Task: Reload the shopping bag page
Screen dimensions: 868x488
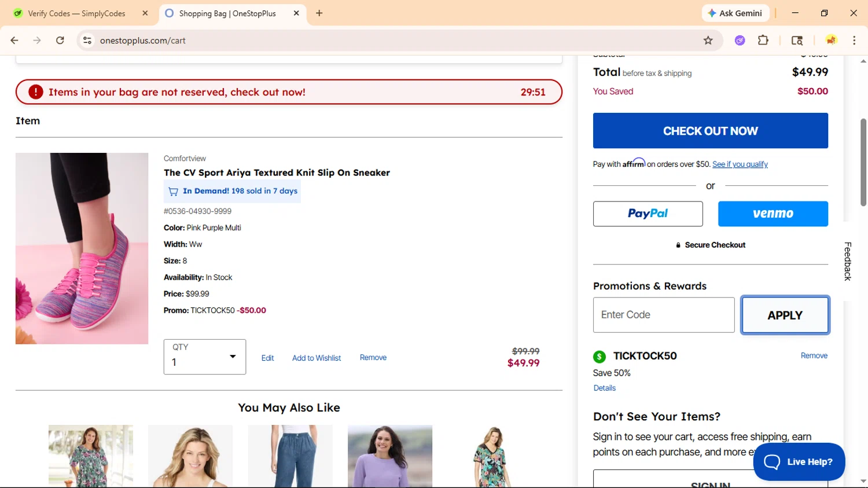Action: click(x=60, y=41)
